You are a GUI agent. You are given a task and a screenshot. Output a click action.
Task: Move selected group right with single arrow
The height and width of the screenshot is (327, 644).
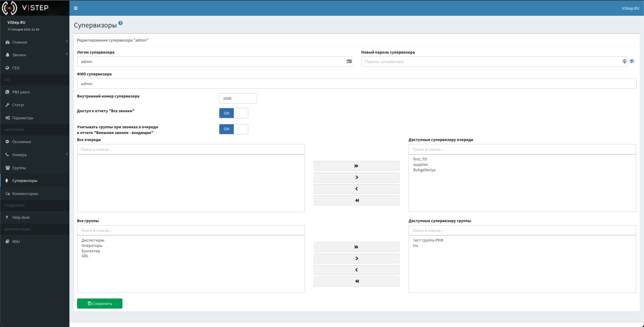click(x=356, y=258)
